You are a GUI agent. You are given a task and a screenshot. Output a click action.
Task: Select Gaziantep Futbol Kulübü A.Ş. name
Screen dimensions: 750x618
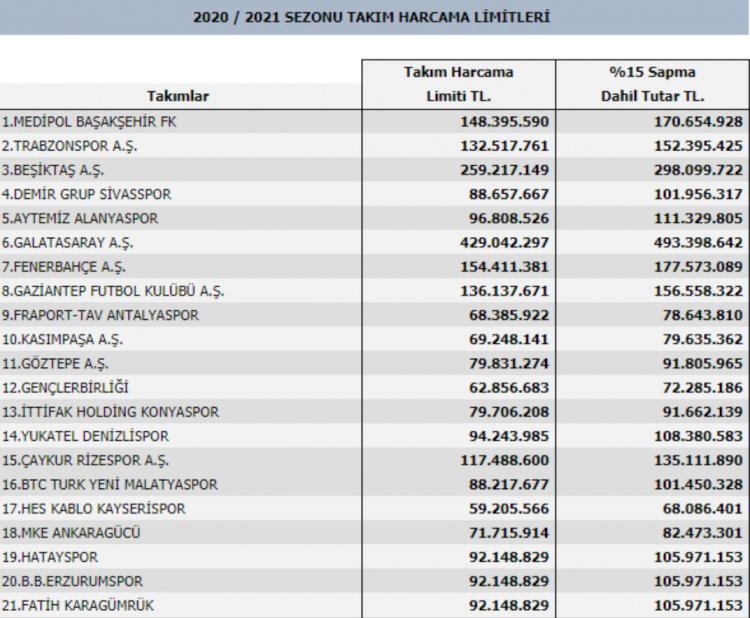pyautogui.click(x=113, y=291)
